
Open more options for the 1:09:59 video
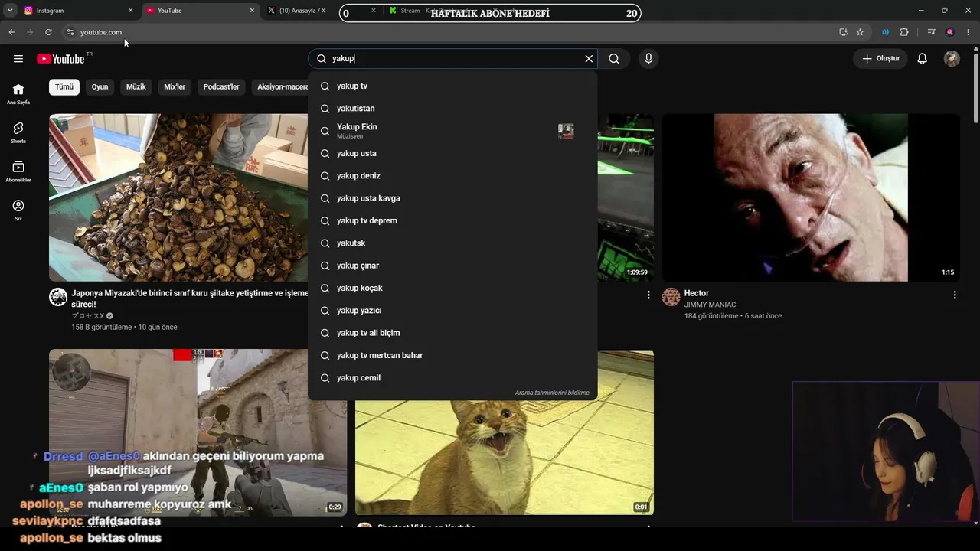coord(648,295)
